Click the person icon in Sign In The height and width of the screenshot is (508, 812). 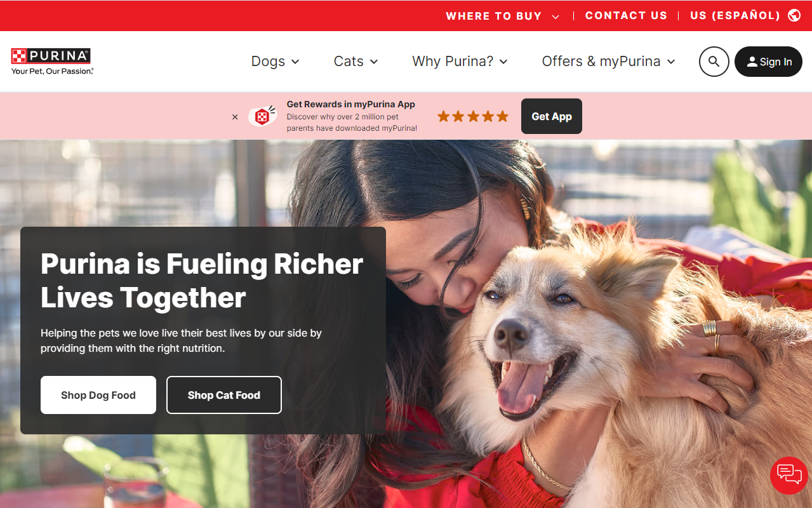click(x=752, y=62)
